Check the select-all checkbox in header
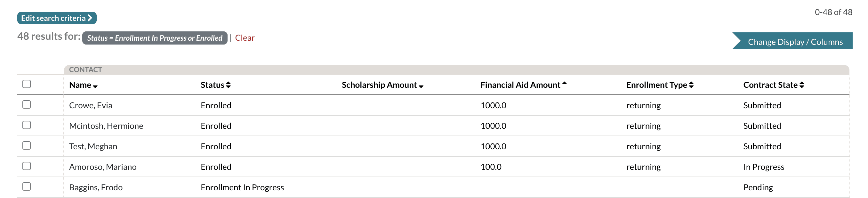This screenshot has width=868, height=198. pos(27,84)
